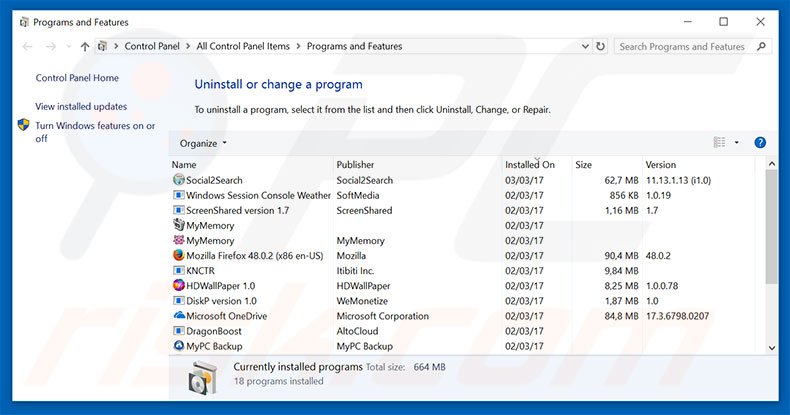Select Windows Session Console Weather entry

tap(463, 195)
